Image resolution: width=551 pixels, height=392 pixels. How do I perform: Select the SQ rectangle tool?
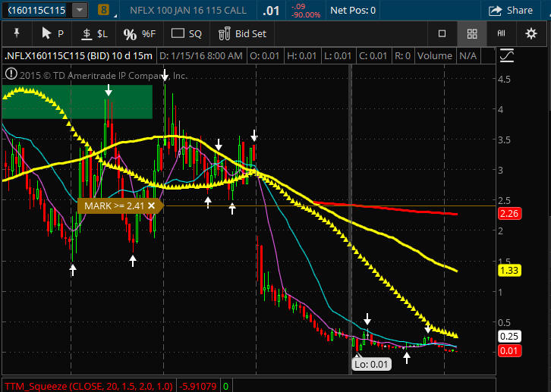coord(186,33)
